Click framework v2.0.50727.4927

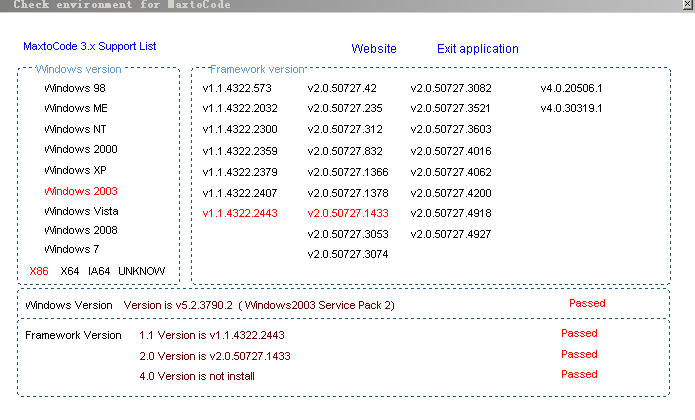pos(451,234)
